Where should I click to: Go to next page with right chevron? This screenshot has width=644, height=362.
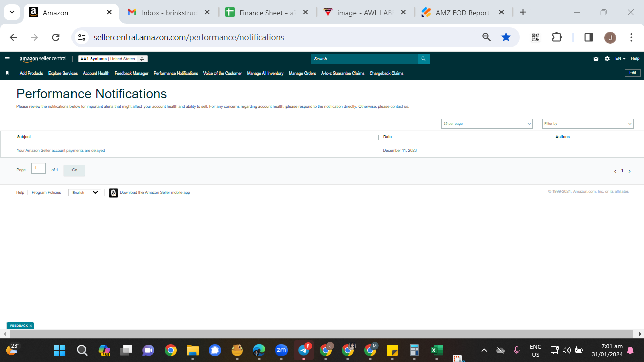(629, 171)
